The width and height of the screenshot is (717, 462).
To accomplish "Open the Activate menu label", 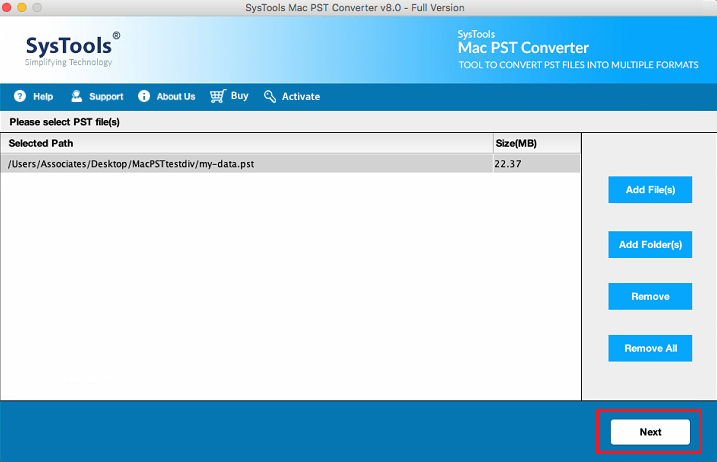I will (x=301, y=97).
